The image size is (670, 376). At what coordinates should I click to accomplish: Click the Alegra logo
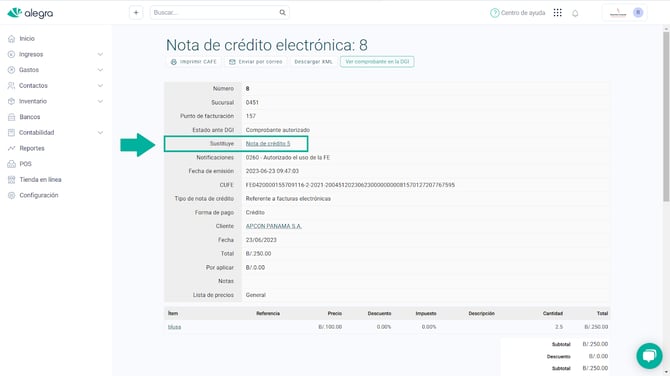click(30, 13)
